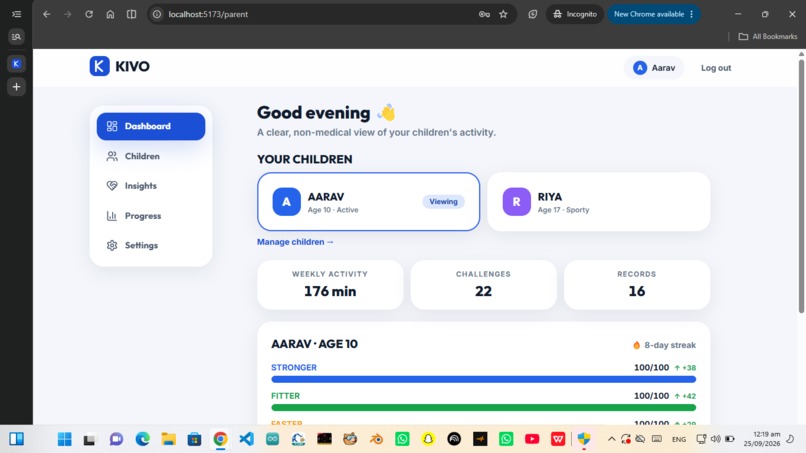Click the ENG language indicator

pos(679,439)
